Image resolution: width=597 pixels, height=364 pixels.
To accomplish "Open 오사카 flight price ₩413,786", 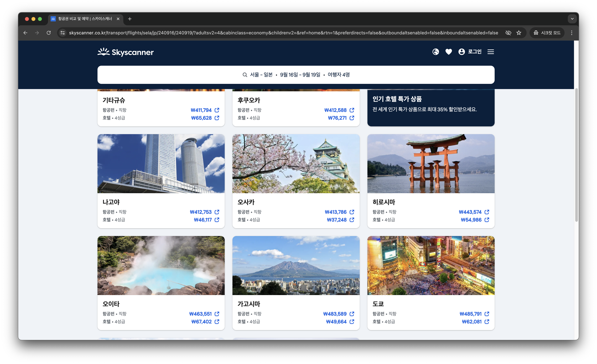I will 336,212.
